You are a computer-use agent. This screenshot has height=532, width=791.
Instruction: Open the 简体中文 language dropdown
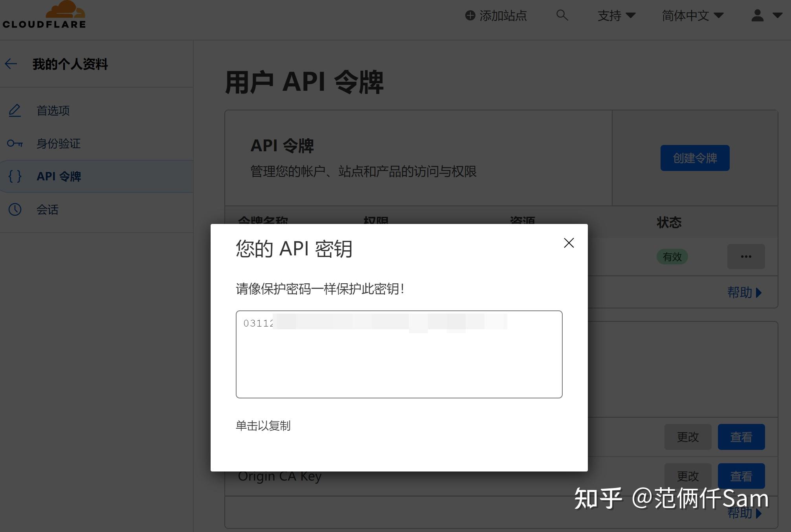click(x=692, y=15)
